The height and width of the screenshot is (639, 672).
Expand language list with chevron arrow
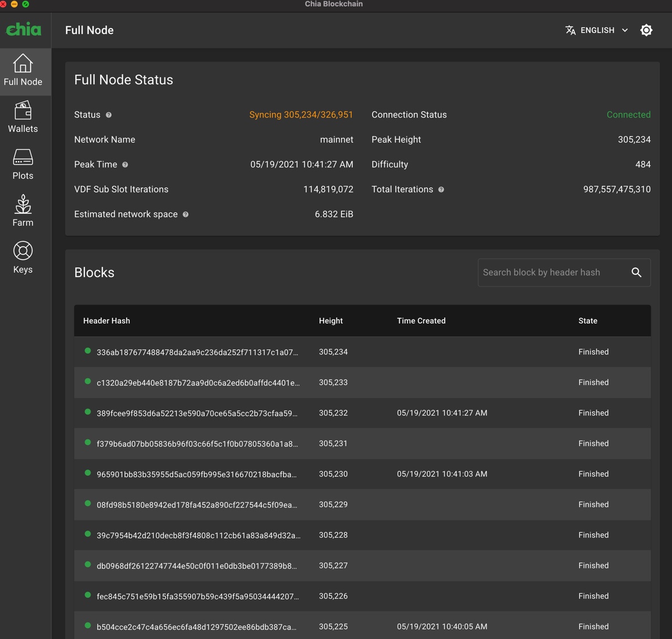[x=625, y=30]
